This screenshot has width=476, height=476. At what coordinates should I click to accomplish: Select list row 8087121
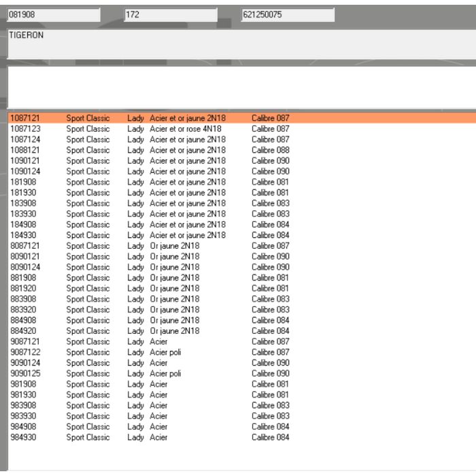(x=241, y=245)
